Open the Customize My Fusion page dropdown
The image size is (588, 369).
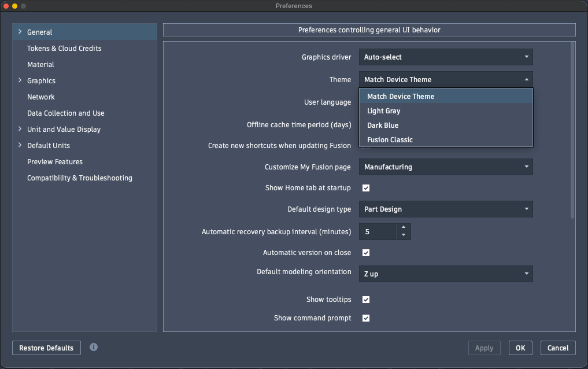(x=445, y=167)
